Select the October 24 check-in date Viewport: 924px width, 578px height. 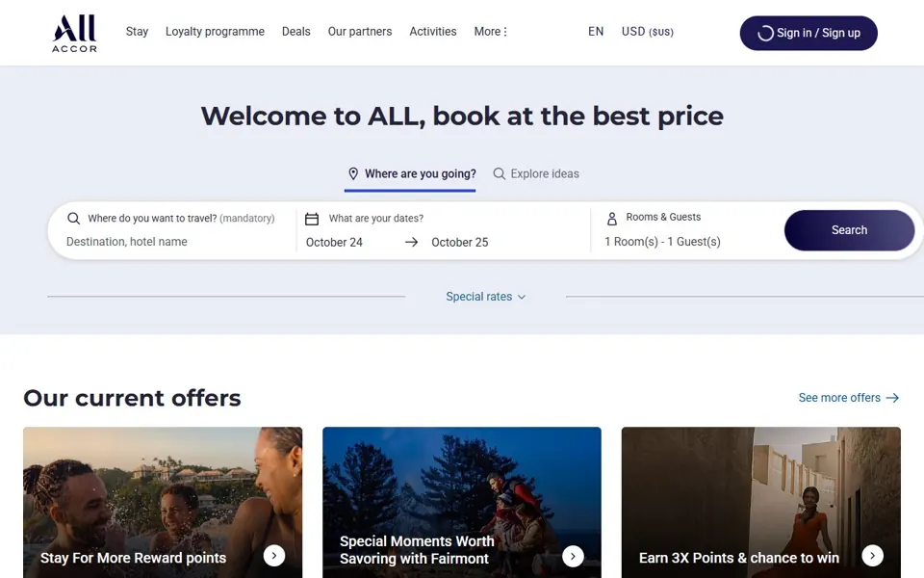[334, 243]
